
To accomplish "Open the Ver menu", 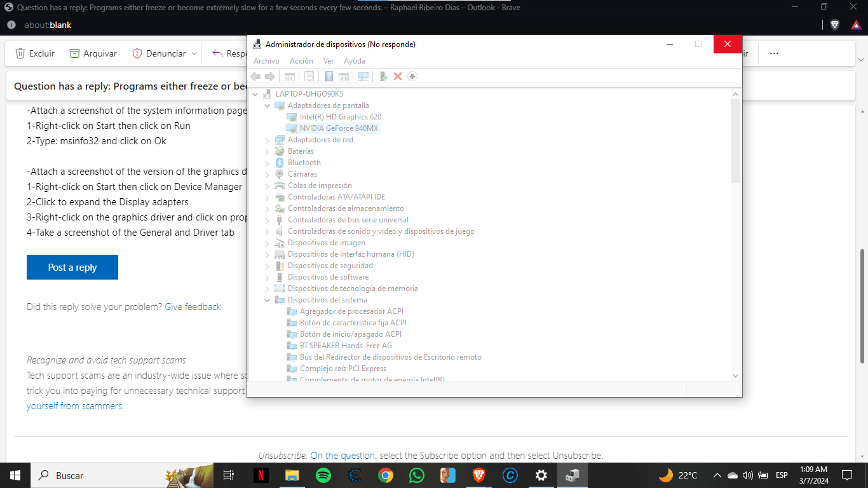I will point(329,61).
